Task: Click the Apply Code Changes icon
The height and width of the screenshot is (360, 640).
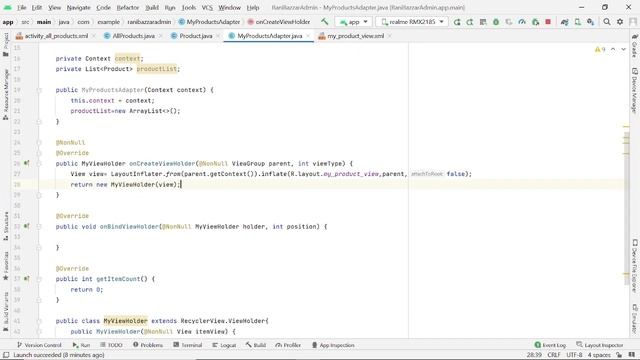Action: click(483, 22)
